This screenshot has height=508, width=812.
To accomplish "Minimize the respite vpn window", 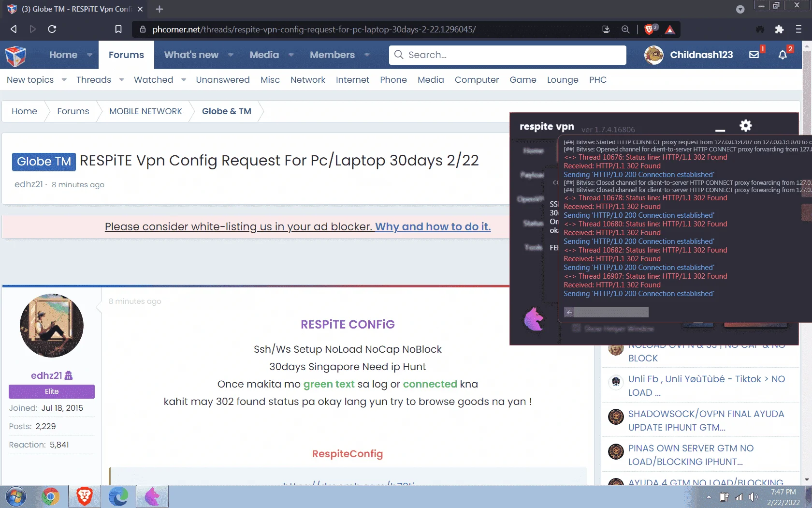I will [x=720, y=130].
